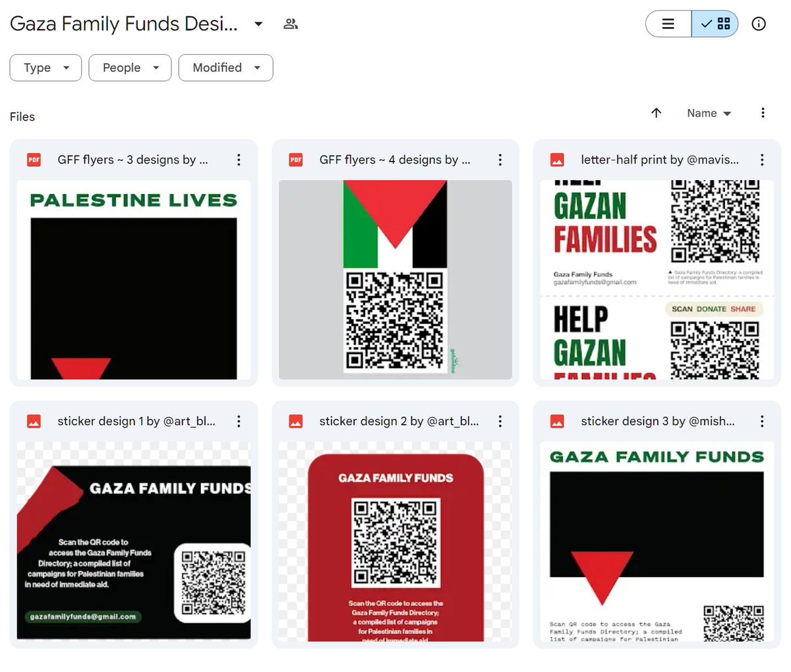Click image icon of sticker design 2
The height and width of the screenshot is (672, 791).
(296, 421)
